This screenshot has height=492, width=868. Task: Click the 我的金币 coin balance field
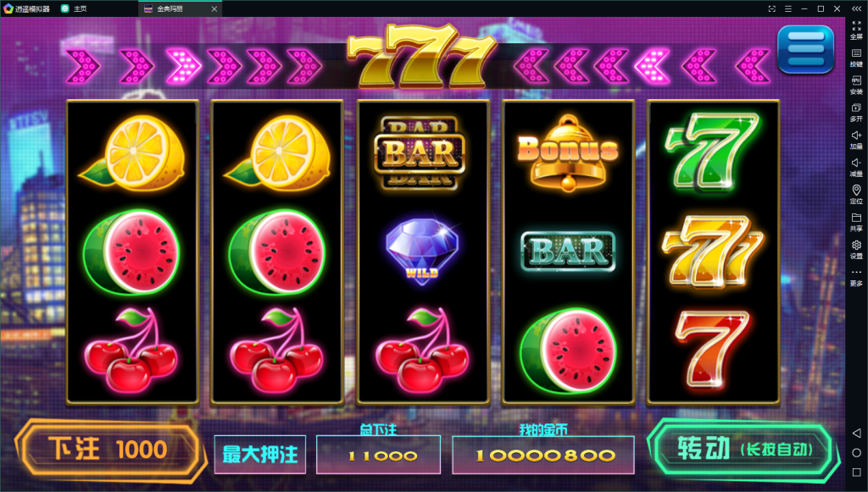pos(543,455)
